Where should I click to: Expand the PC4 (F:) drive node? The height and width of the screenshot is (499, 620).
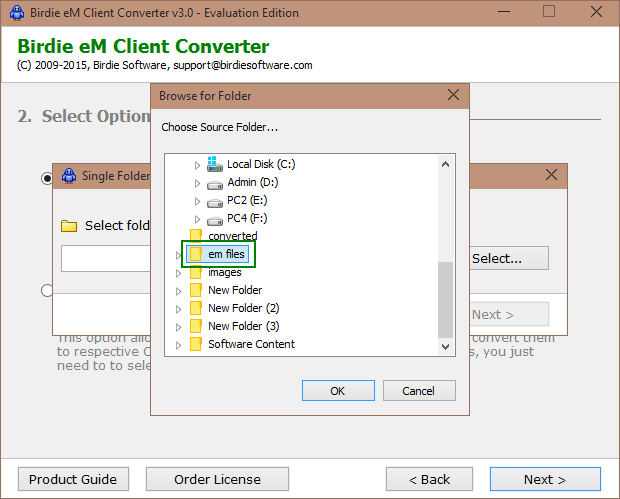pos(197,219)
